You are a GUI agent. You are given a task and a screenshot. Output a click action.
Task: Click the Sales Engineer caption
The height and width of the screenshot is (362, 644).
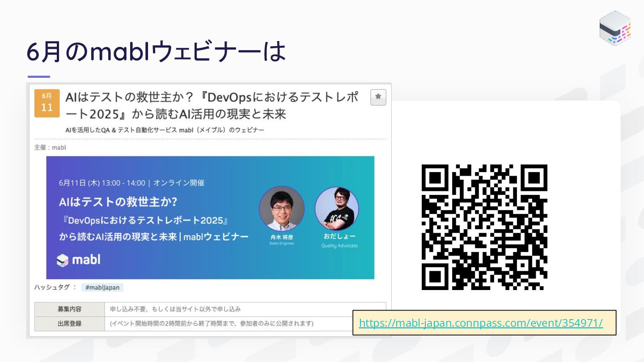coord(282,244)
